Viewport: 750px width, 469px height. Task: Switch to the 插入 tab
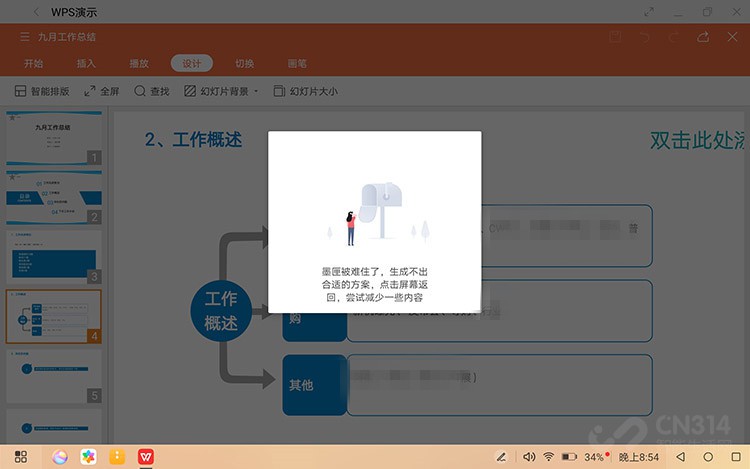86,64
